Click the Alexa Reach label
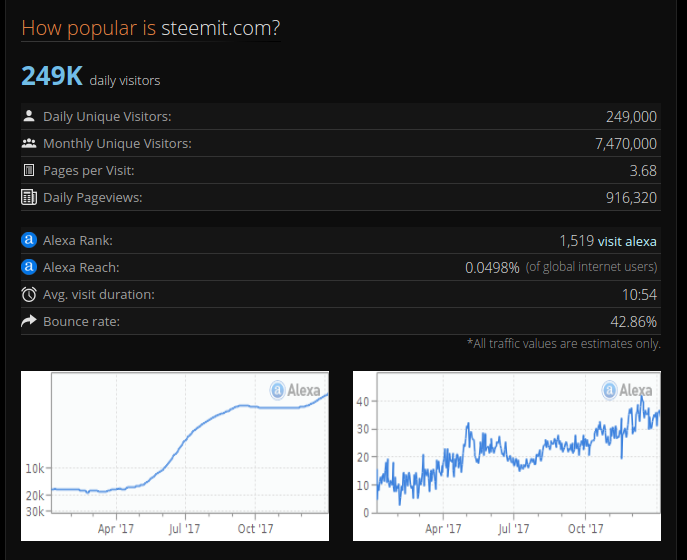The height and width of the screenshot is (560, 687). coord(81,268)
